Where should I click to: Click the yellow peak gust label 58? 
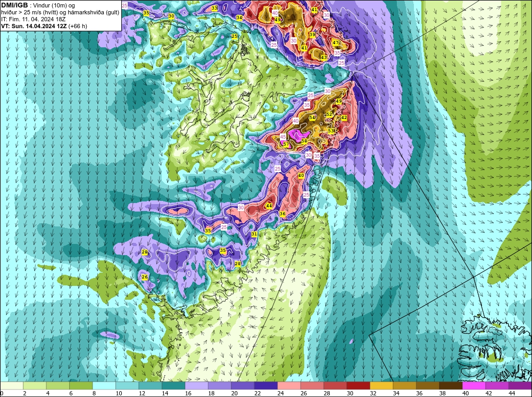(304, 141)
